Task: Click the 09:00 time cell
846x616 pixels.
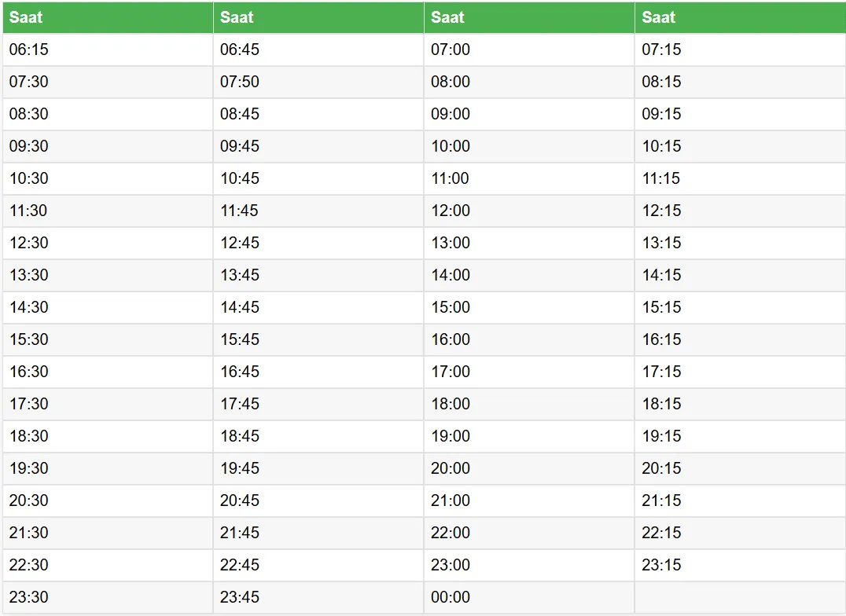Action: 451,114
